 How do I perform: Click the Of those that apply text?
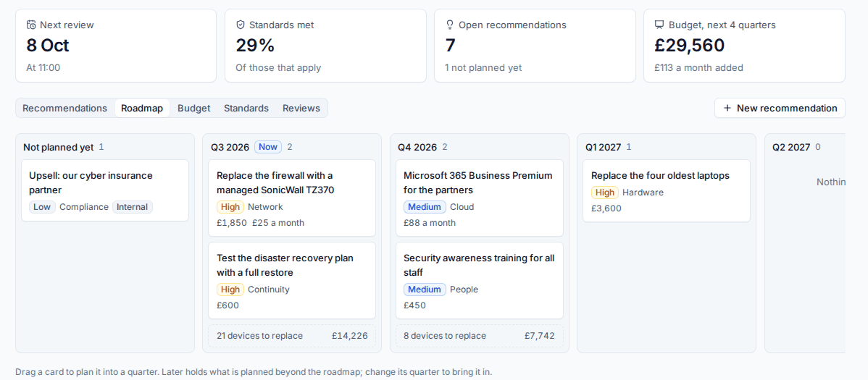[x=278, y=68]
